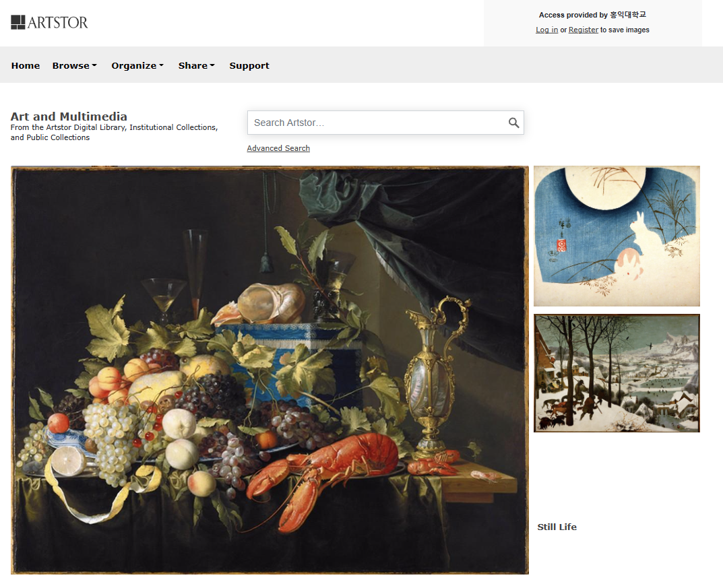Click the Share dropdown arrow
This screenshot has width=723, height=588.
pyautogui.click(x=212, y=65)
